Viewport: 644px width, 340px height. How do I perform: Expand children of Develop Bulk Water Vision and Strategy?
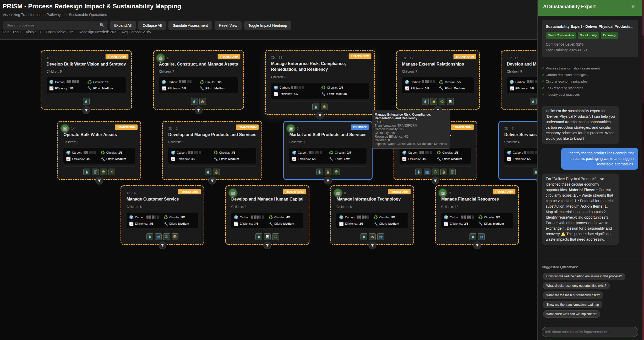(86, 110)
